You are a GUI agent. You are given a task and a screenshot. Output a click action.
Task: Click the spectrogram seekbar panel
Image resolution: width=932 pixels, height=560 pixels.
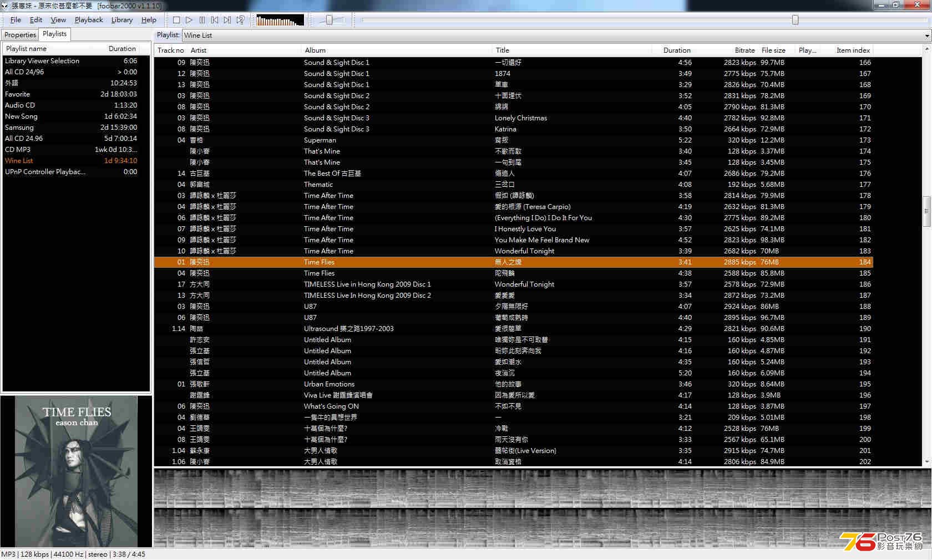coord(543,508)
